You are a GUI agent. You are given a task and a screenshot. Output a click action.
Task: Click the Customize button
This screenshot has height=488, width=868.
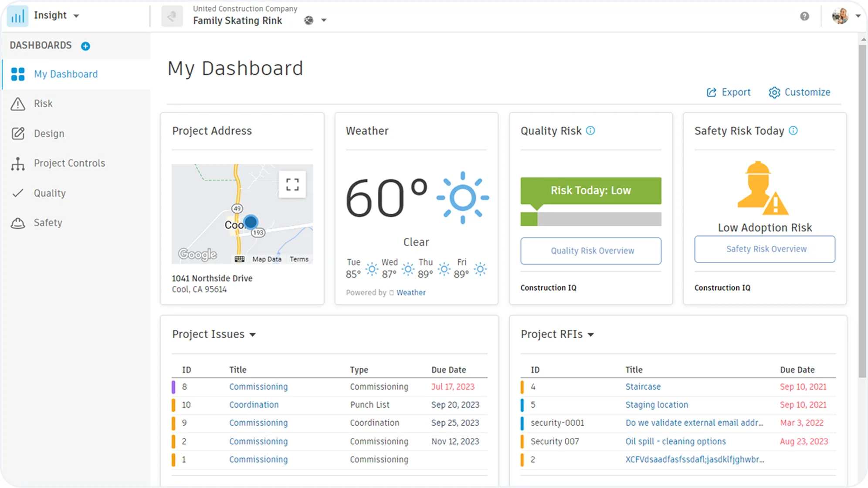(x=800, y=92)
